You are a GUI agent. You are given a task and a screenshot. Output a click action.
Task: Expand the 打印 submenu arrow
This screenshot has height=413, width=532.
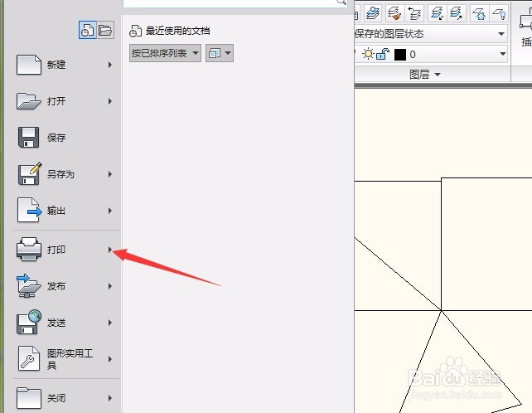[109, 250]
